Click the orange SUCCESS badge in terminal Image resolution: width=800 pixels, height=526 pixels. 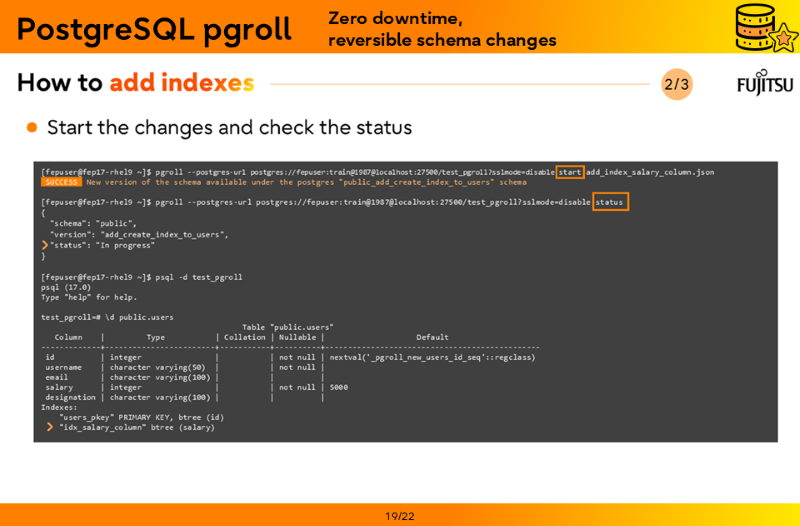pyautogui.click(x=61, y=182)
